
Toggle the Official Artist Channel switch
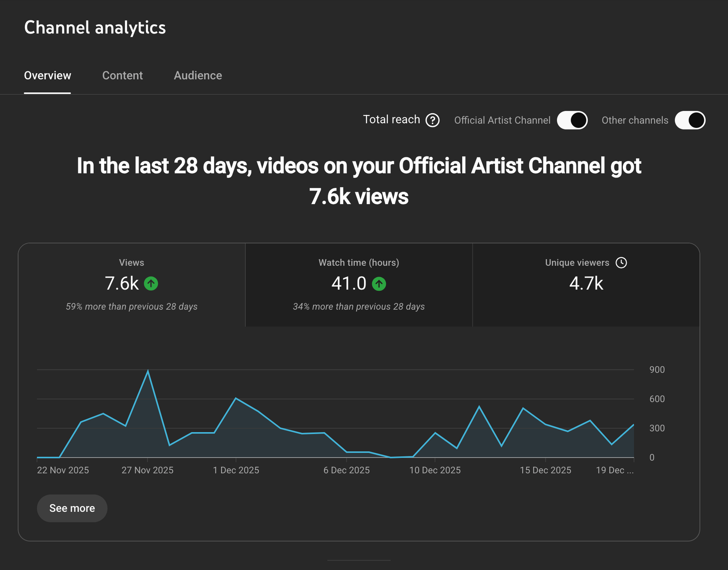pos(572,120)
